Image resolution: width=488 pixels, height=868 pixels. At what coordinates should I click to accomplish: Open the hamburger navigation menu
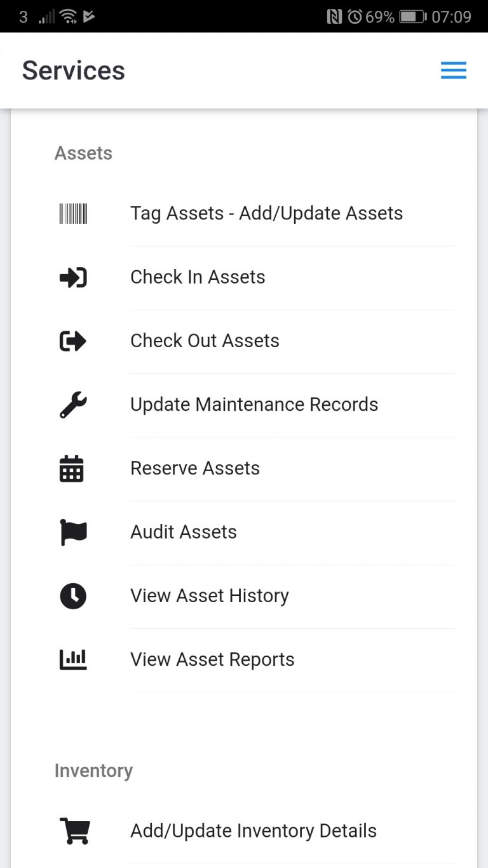point(454,70)
